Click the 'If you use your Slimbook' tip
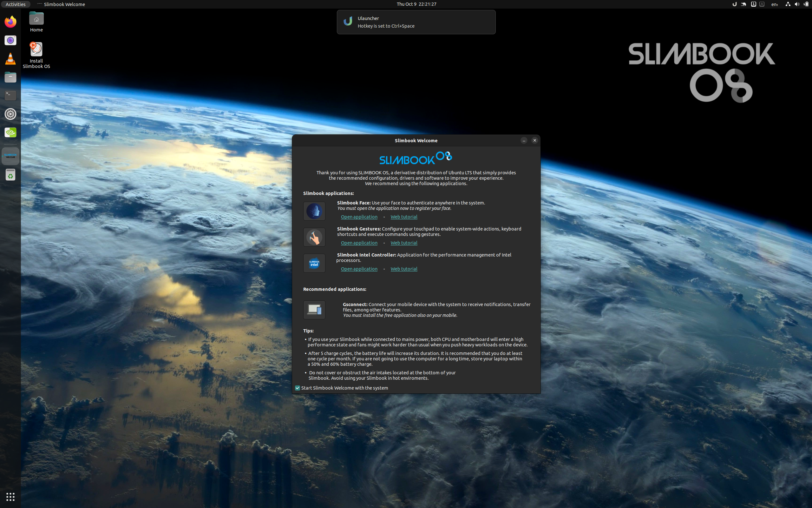812x508 pixels. 416,342
